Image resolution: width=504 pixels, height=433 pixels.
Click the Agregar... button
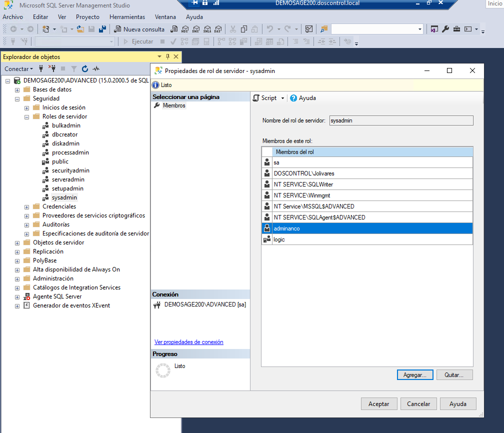click(415, 375)
